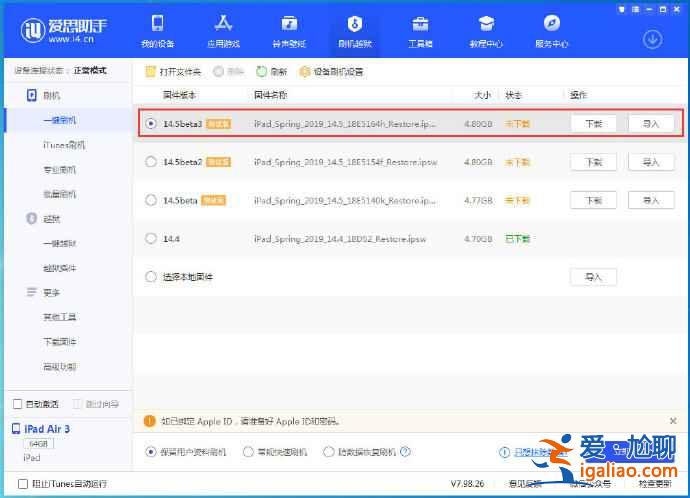Select 一键刷机 in sidebar
690x498 pixels.
(59, 120)
